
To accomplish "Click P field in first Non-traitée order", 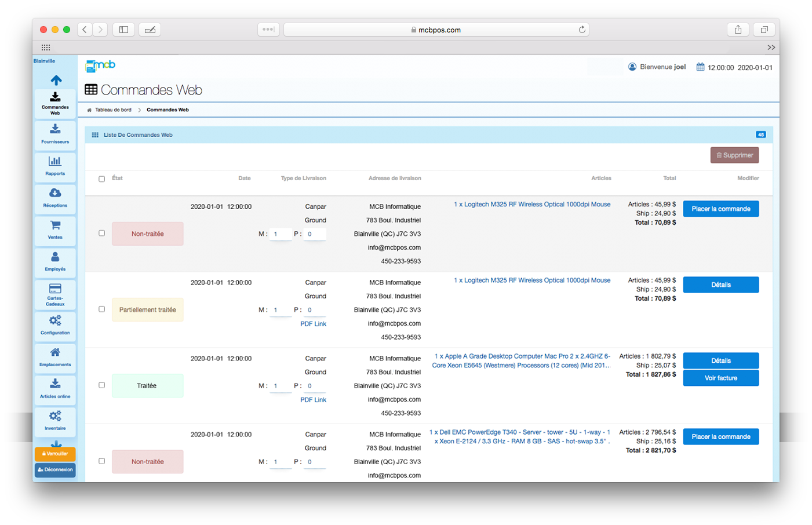I will pos(315,234).
